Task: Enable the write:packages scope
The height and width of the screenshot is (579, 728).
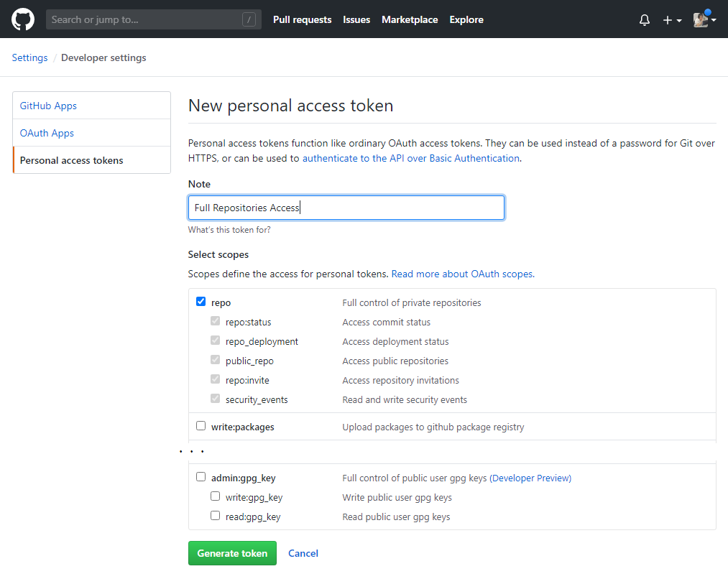Action: coord(201,426)
